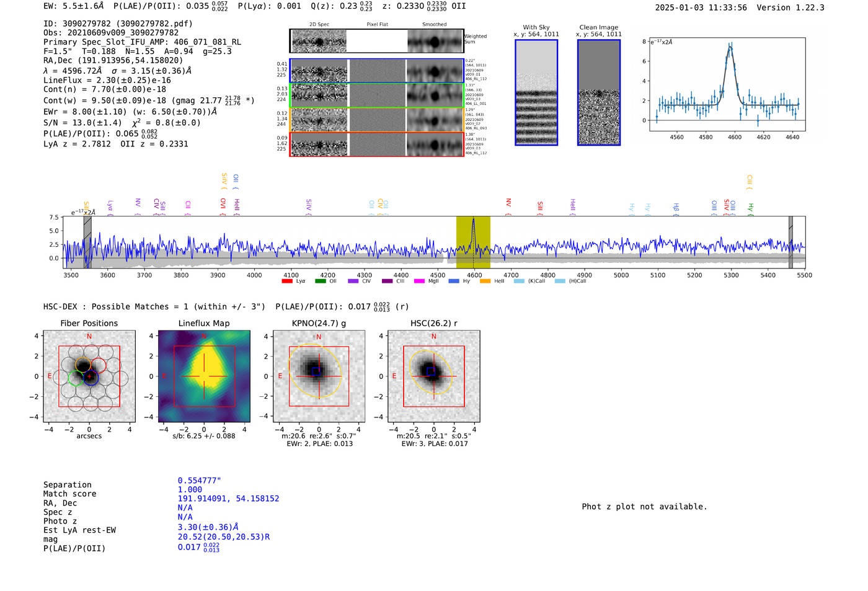Open the KPNO(24.7) g image panel
Screen dimensions: 868x591
coord(319,376)
